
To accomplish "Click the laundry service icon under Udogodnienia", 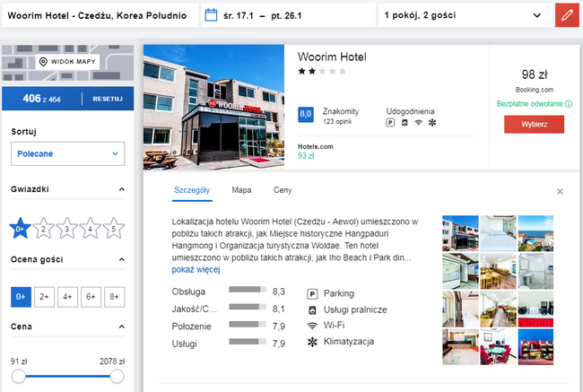I will point(405,122).
